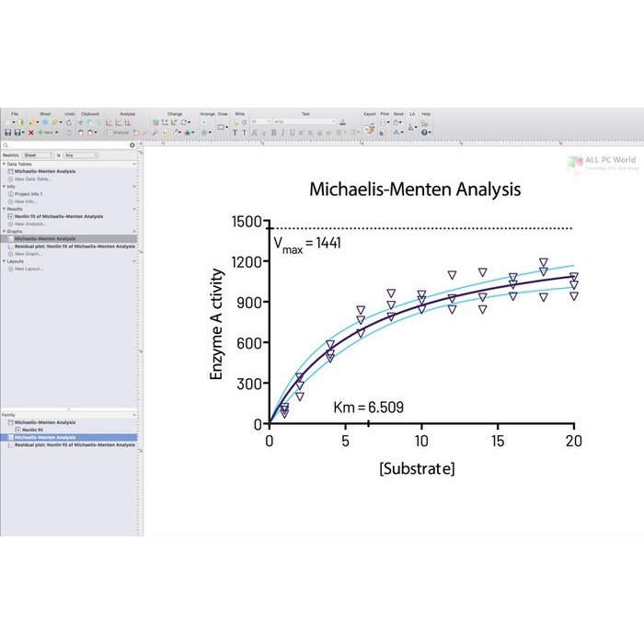Screen dimensions: 644x644
Task: Collapse the Results section in navigator
Action: tap(4, 209)
